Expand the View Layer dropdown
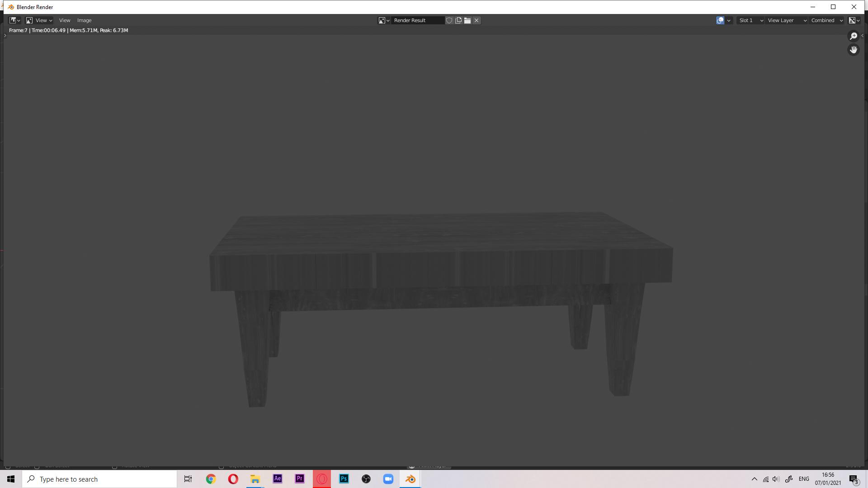 pyautogui.click(x=805, y=20)
